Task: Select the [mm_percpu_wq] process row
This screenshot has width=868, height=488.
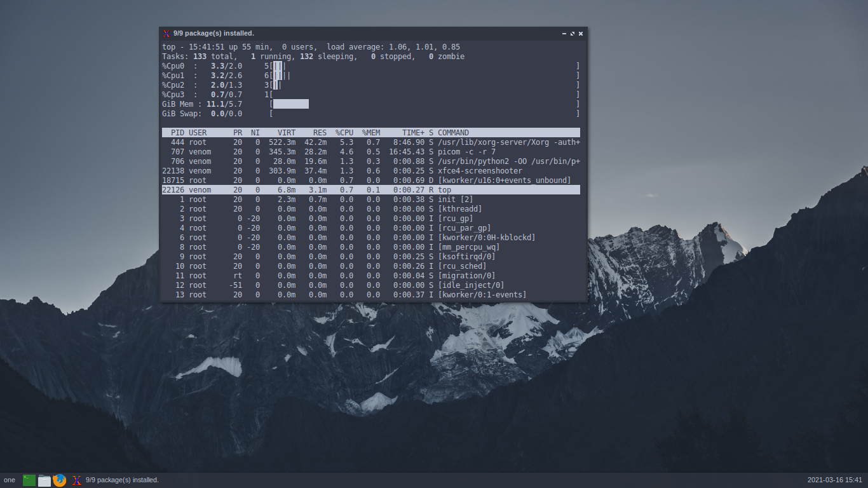Action: (371, 247)
